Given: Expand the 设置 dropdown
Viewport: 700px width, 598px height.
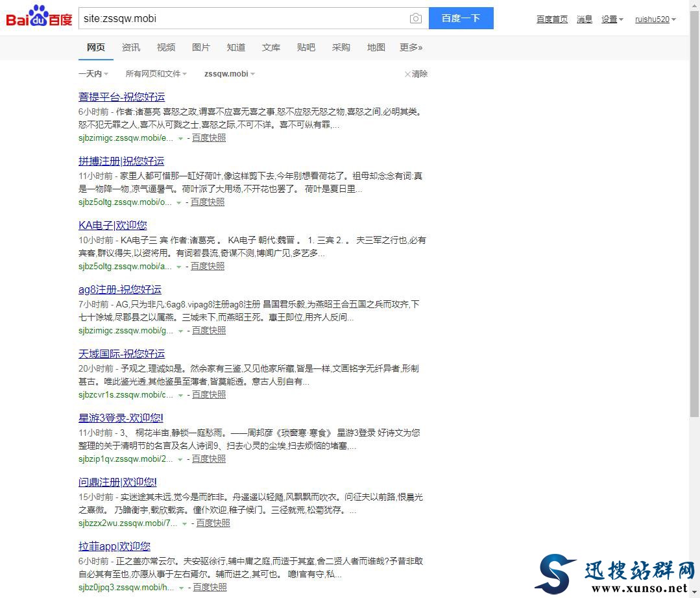Looking at the screenshot, I should pos(612,19).
